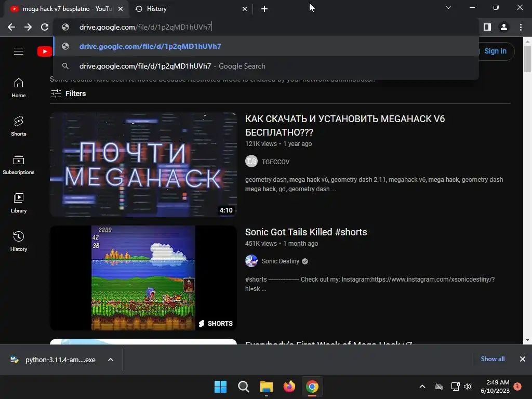Close the History tab
Viewport: 532px width, 399px height.
pyautogui.click(x=245, y=9)
